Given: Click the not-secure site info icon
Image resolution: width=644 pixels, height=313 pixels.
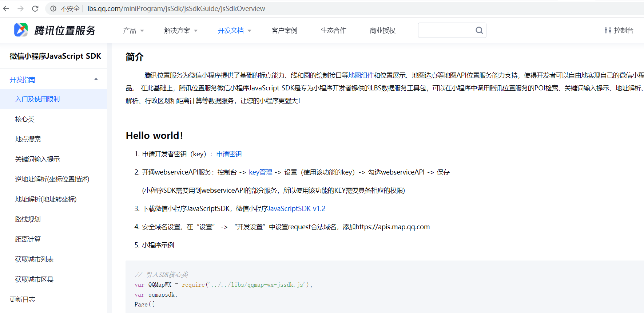Looking at the screenshot, I should [x=53, y=8].
